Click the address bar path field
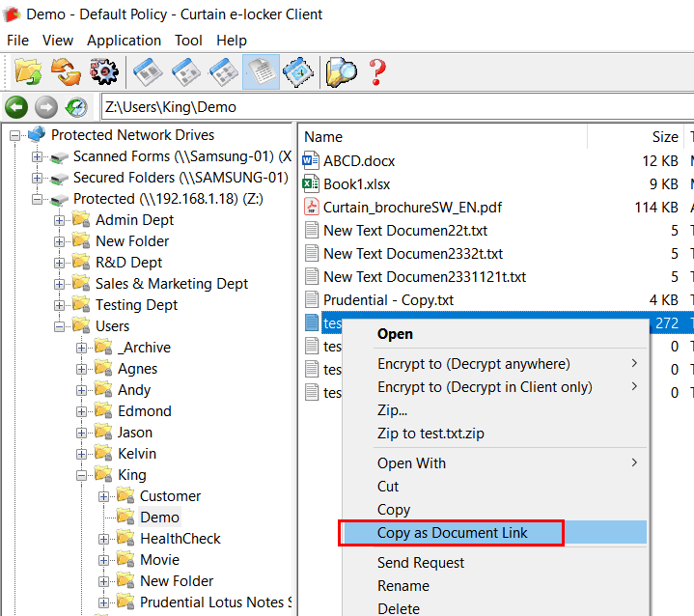The width and height of the screenshot is (694, 616). tap(386, 107)
